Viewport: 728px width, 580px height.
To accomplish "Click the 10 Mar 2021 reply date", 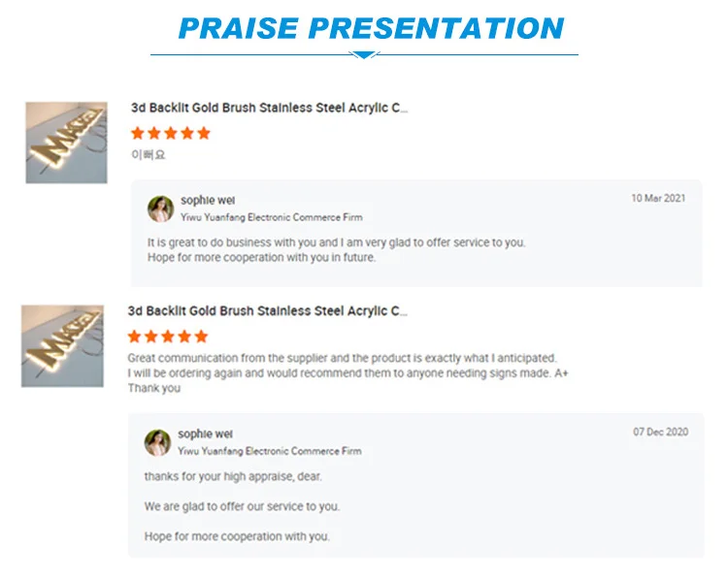I will 658,198.
